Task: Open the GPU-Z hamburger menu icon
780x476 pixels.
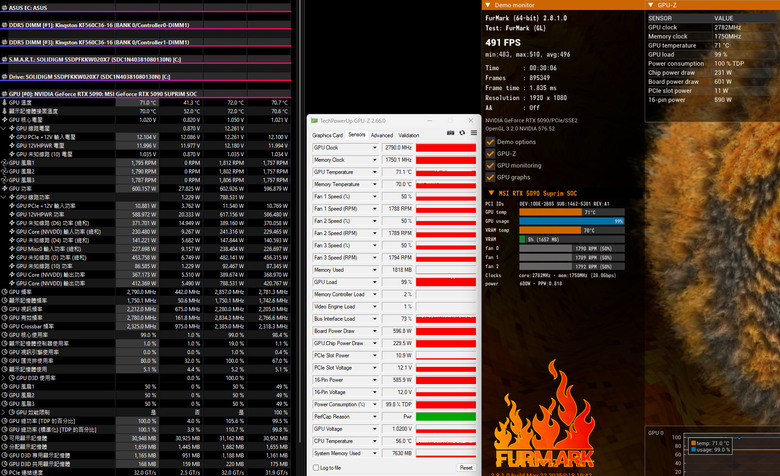Action: pos(474,133)
